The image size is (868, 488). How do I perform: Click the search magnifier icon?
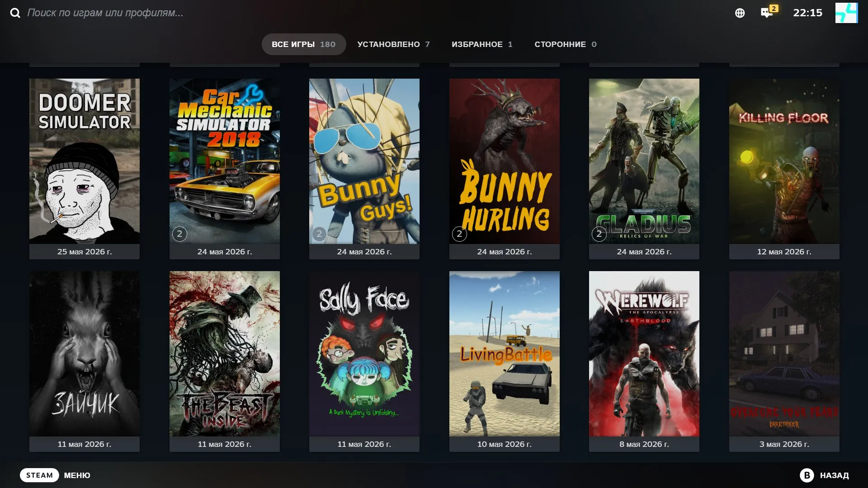coord(15,13)
